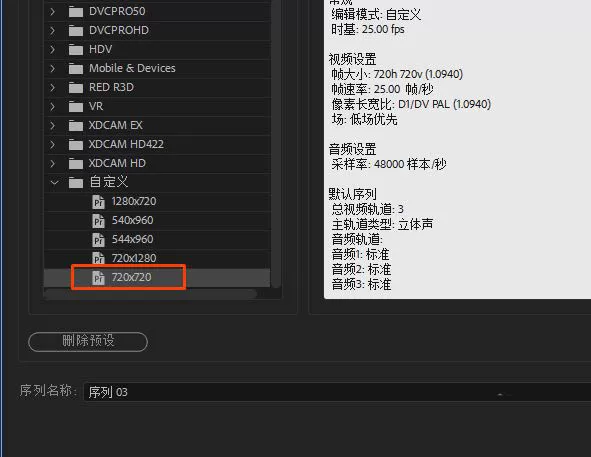Click the 编辑模式: 自定义 line
The image size is (591, 457).
(x=376, y=15)
